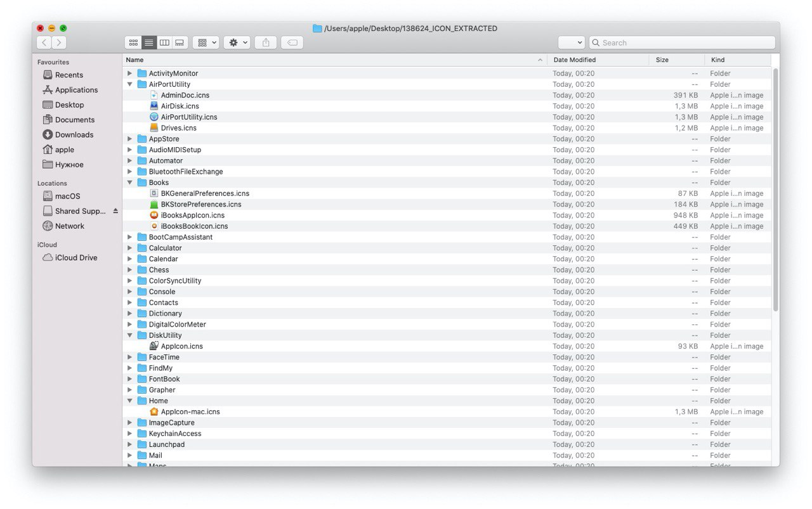Click the Share toolbar button
The width and height of the screenshot is (812, 509).
pyautogui.click(x=266, y=42)
